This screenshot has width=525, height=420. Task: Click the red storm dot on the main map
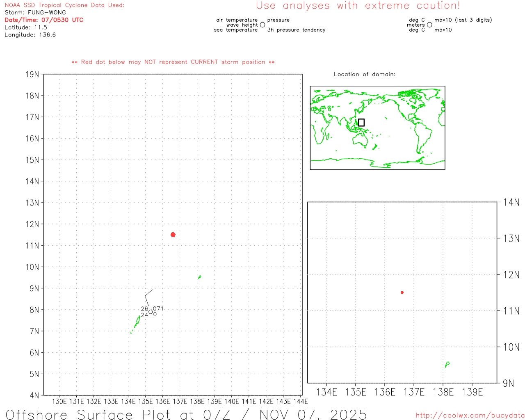pos(173,235)
